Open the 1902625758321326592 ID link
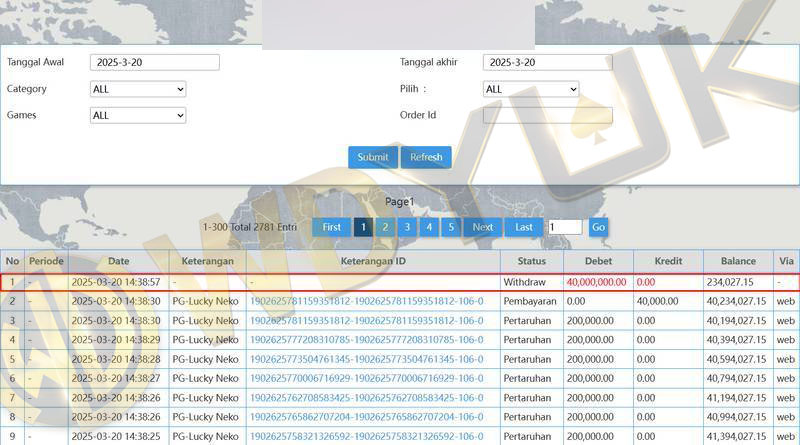The width and height of the screenshot is (800, 445). [x=366, y=437]
